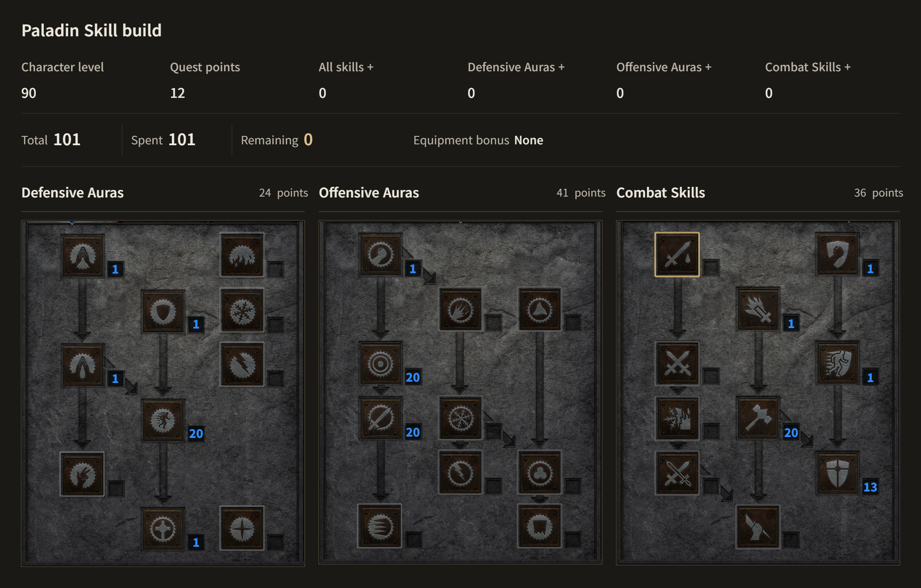Click the 'Equipment bonus None' text
This screenshot has height=588, width=921.
(x=478, y=140)
